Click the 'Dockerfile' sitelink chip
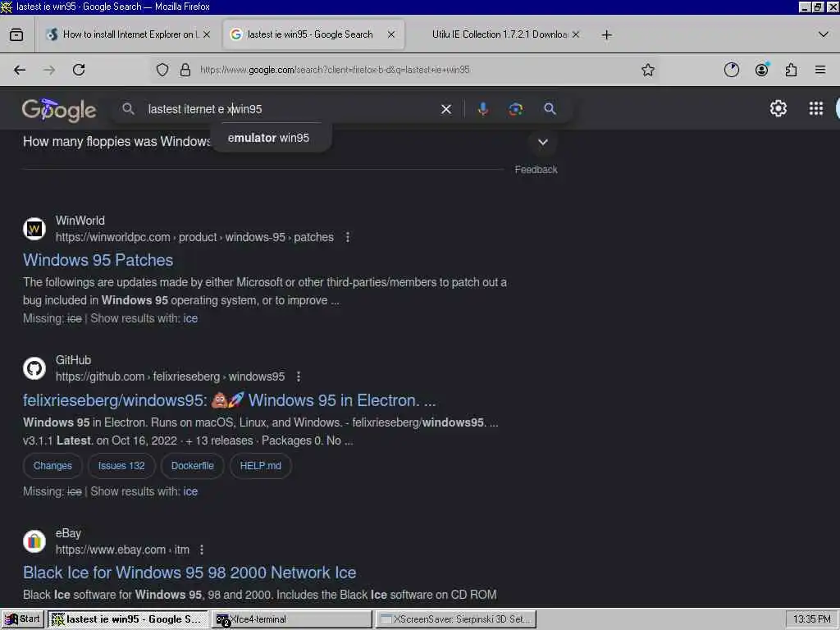840x630 pixels. click(x=192, y=466)
